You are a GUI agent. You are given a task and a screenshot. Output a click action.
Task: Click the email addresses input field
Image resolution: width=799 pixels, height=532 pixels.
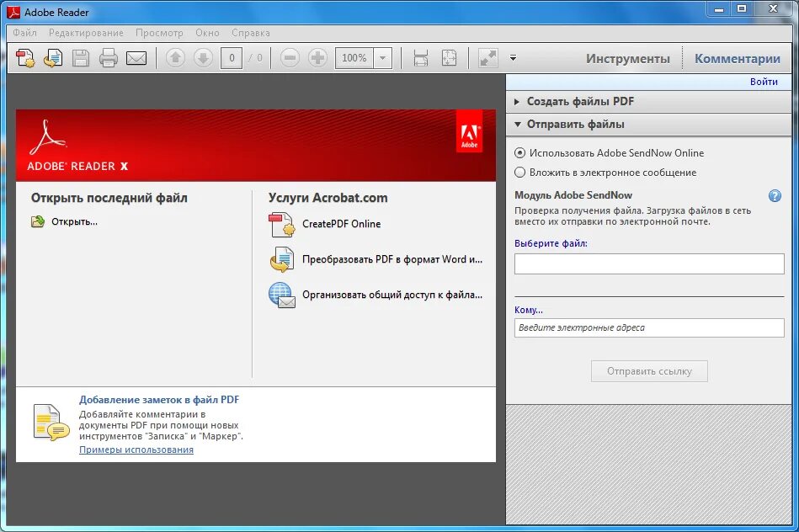649,327
